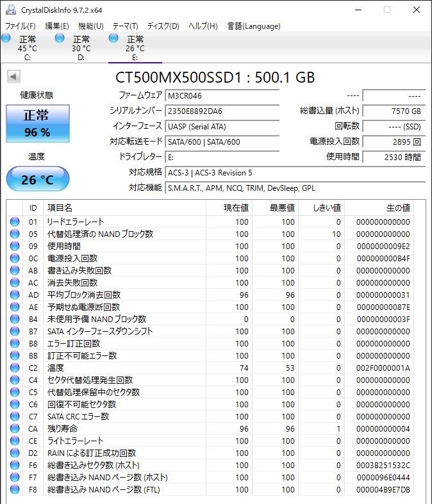Click raw value 002F0000001A in 温度 row
This screenshot has width=432, height=504.
point(383,368)
